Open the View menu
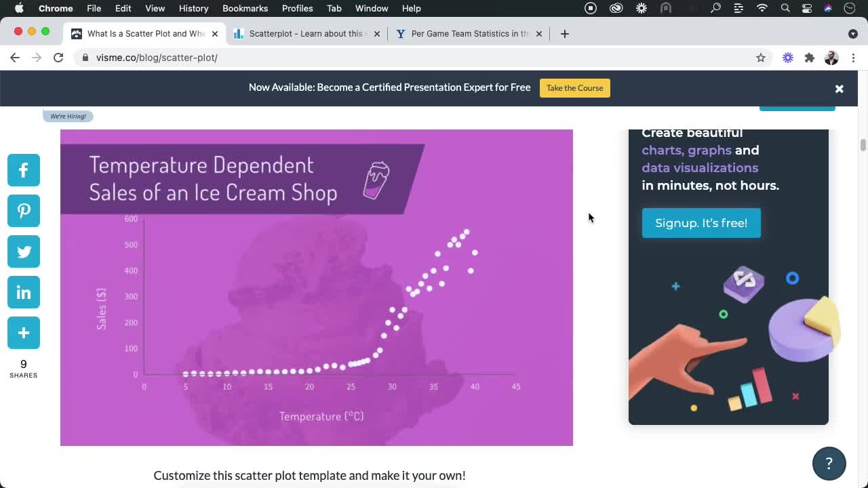The height and width of the screenshot is (488, 868). point(155,8)
